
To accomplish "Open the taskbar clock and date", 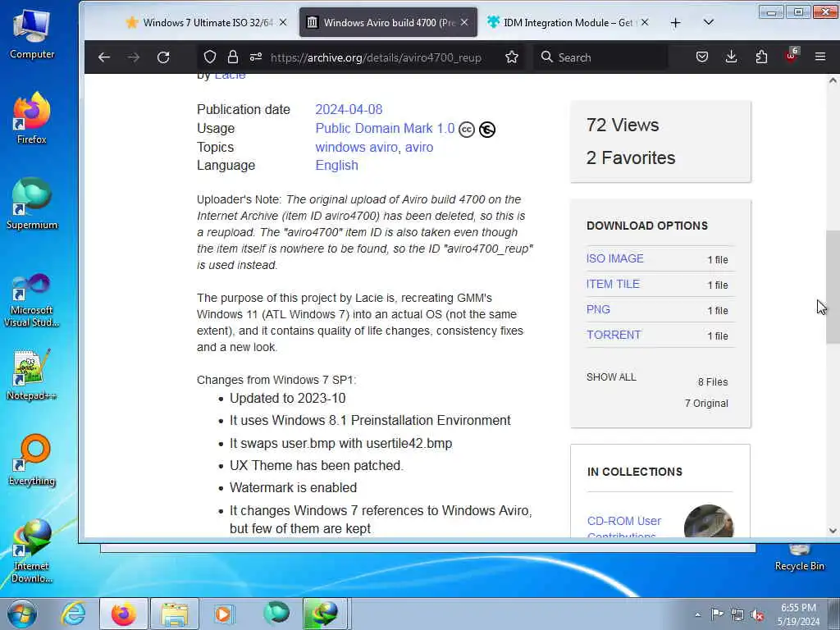I will pos(798,614).
